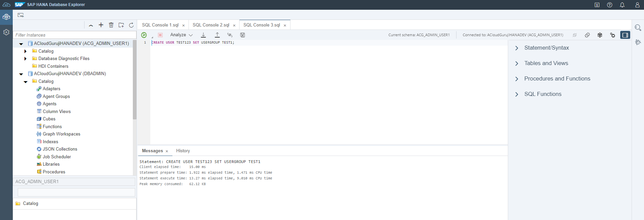This screenshot has height=220, width=644.
Task: Open a new SQL console from the toolbar
Action: coord(21,15)
